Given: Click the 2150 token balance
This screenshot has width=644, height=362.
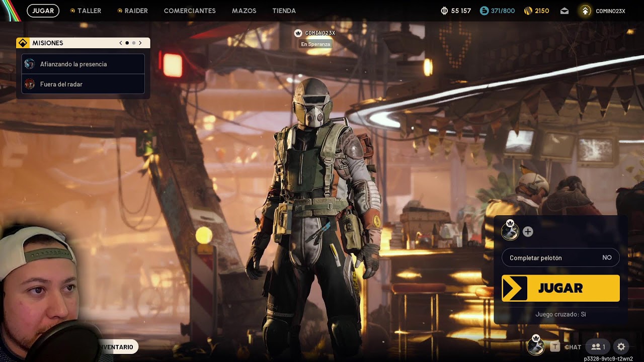Looking at the screenshot, I should 542,11.
